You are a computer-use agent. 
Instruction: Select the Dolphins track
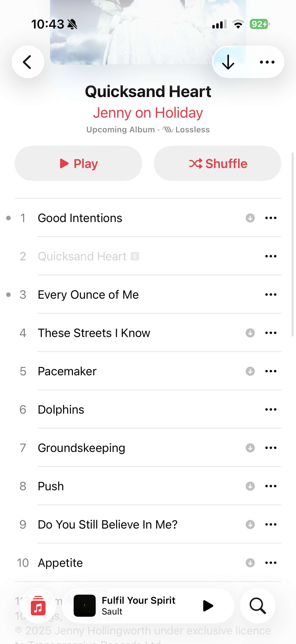coord(61,409)
